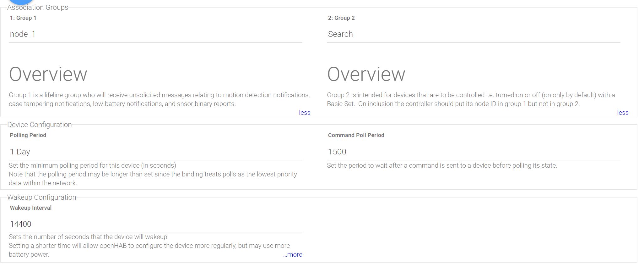Open the Group 1 node_1 association field
The image size is (644, 267).
(155, 34)
